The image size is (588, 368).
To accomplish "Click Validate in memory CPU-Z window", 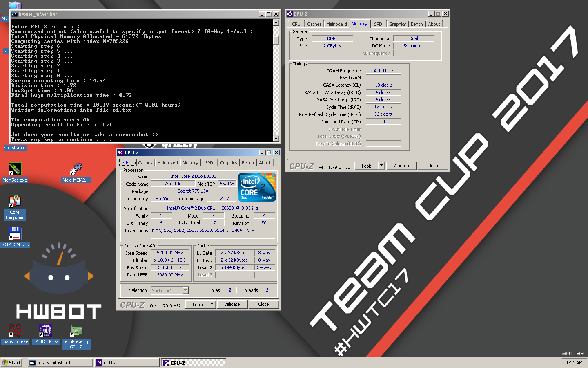I will click(x=401, y=166).
